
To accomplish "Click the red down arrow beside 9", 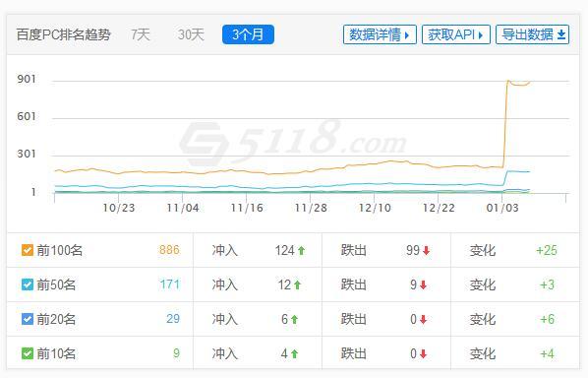I will click(424, 284).
